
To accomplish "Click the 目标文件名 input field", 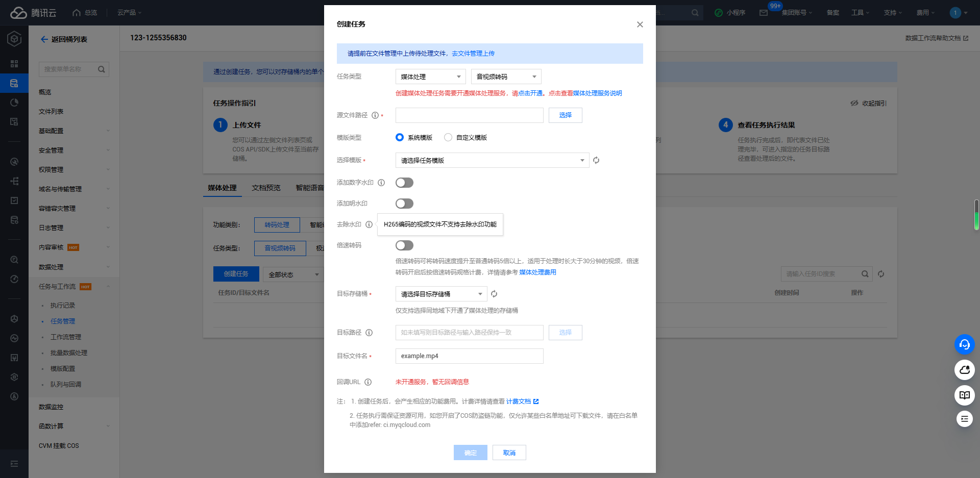I will pos(469,356).
